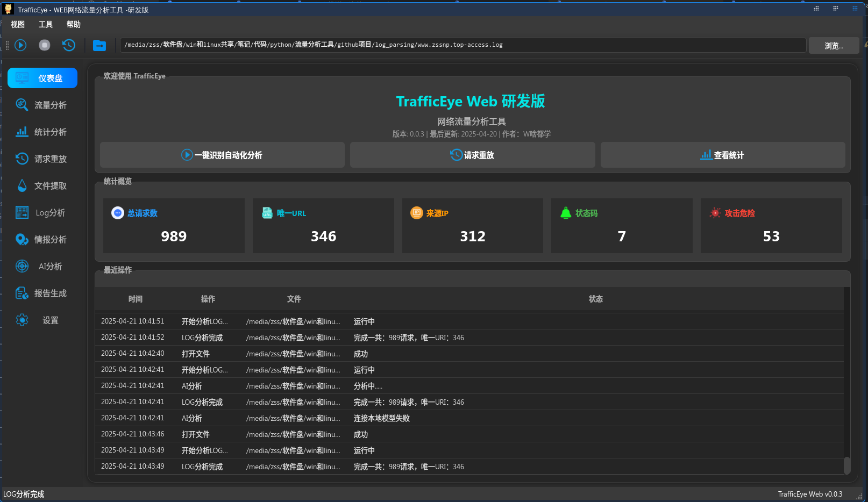
Task: Open the 情报分析 intelligence panel
Action: [x=42, y=239]
